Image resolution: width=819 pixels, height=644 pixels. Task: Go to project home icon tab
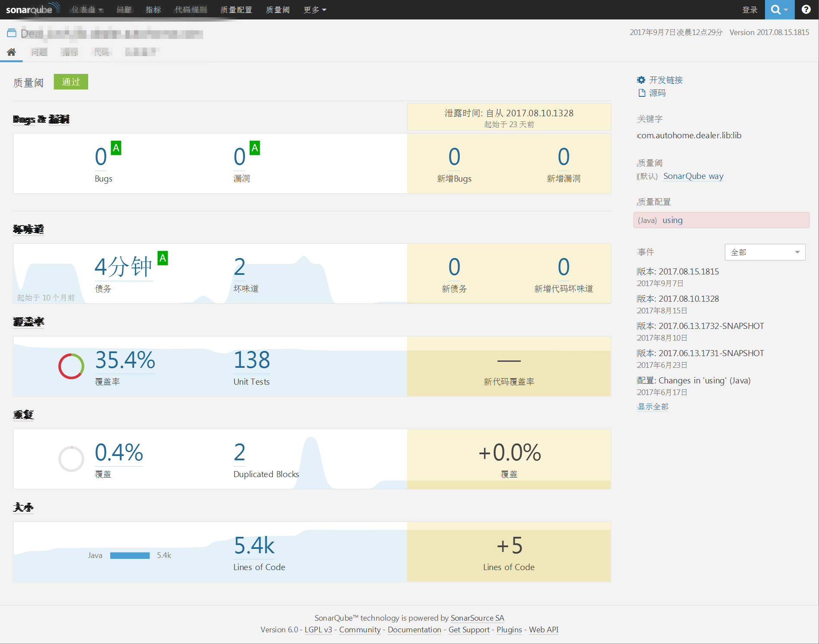11,52
